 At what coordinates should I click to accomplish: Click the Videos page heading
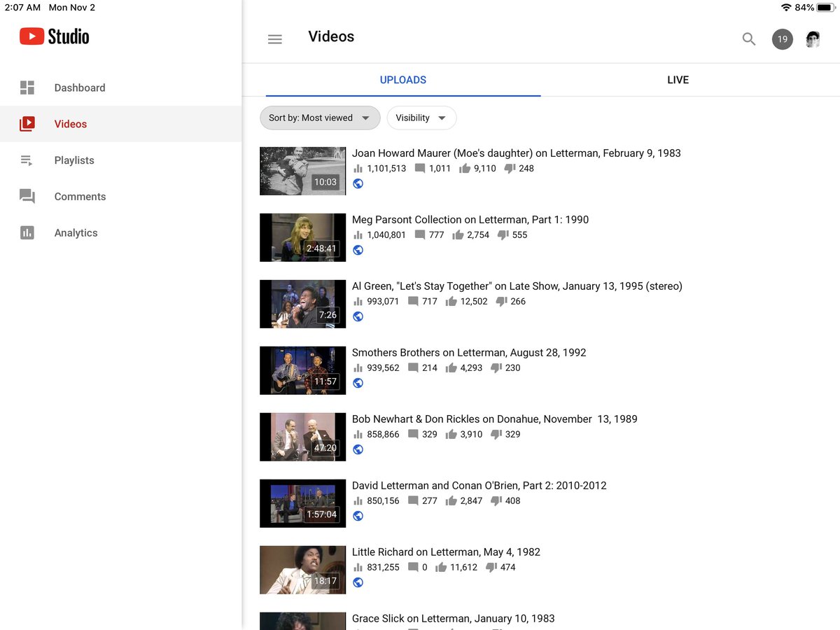tap(331, 37)
